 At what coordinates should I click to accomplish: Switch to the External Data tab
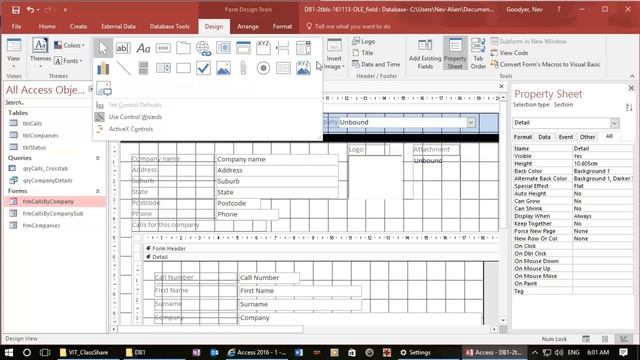click(x=118, y=27)
